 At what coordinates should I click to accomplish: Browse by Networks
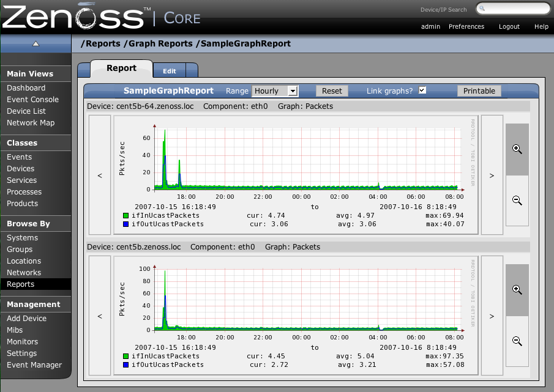pyautogui.click(x=24, y=273)
